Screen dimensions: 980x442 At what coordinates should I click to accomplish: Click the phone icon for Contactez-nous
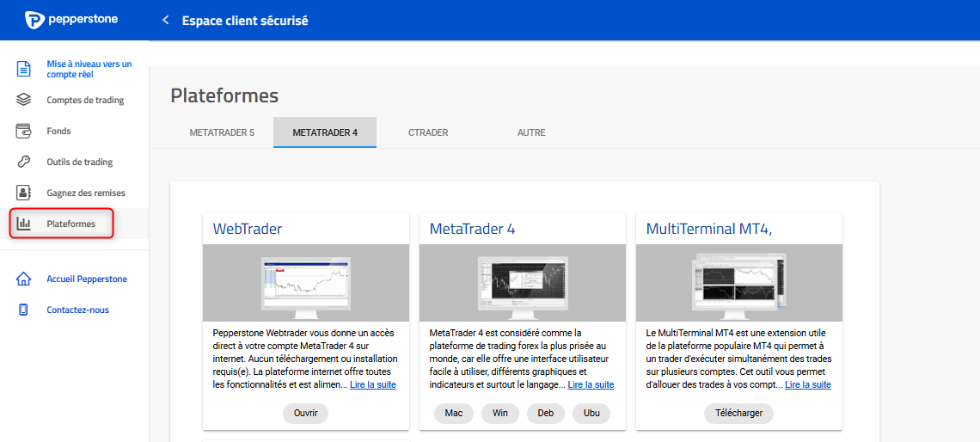tap(23, 310)
